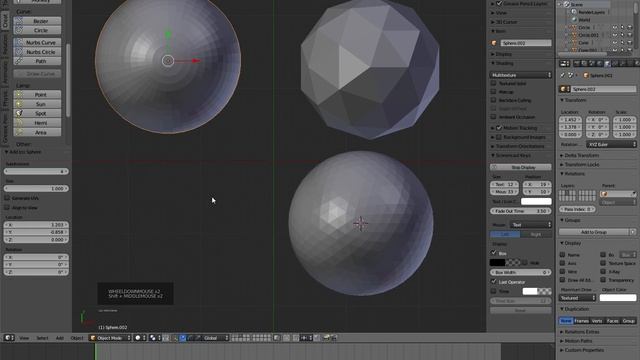640x360 pixels.
Task: Toggle visibility of Cone in outliner
Action: pyautogui.click(x=615, y=42)
